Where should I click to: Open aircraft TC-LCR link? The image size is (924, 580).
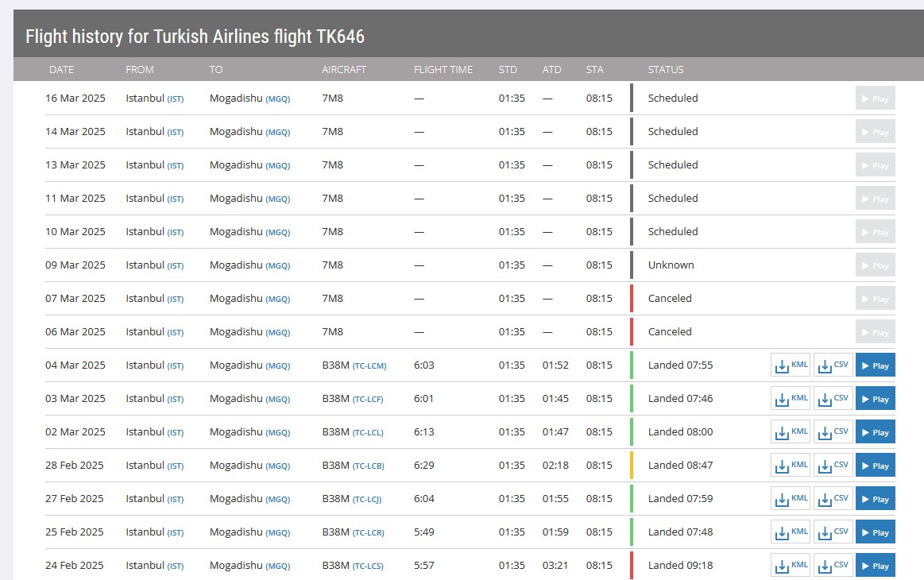pos(369,533)
